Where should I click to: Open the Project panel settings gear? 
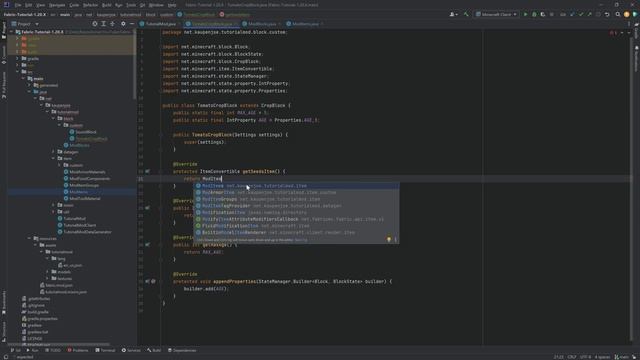123,24
